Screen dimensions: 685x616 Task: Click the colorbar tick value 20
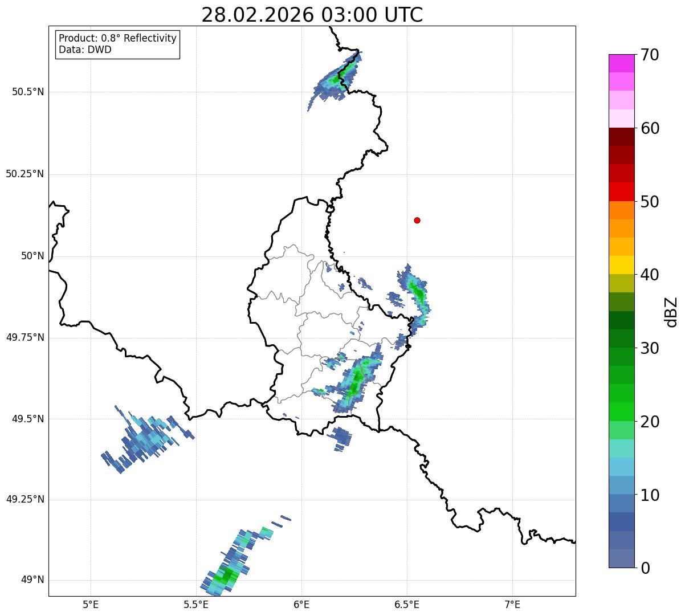(650, 422)
